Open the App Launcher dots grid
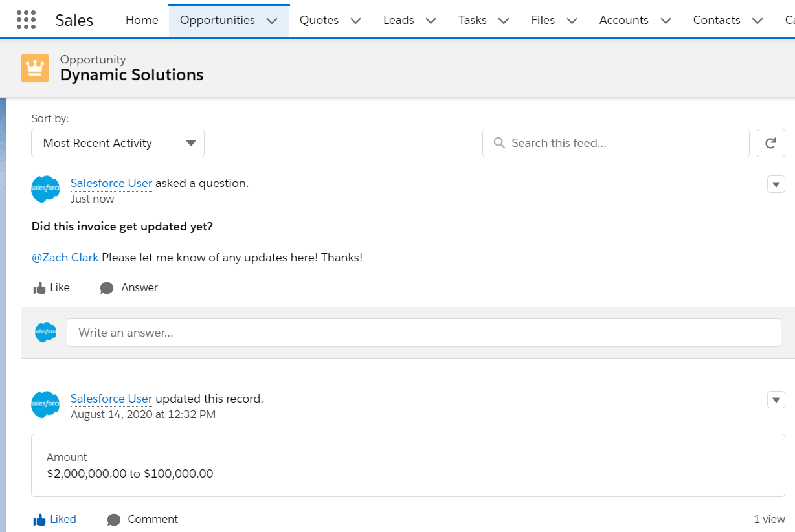795x532 pixels. coord(26,20)
